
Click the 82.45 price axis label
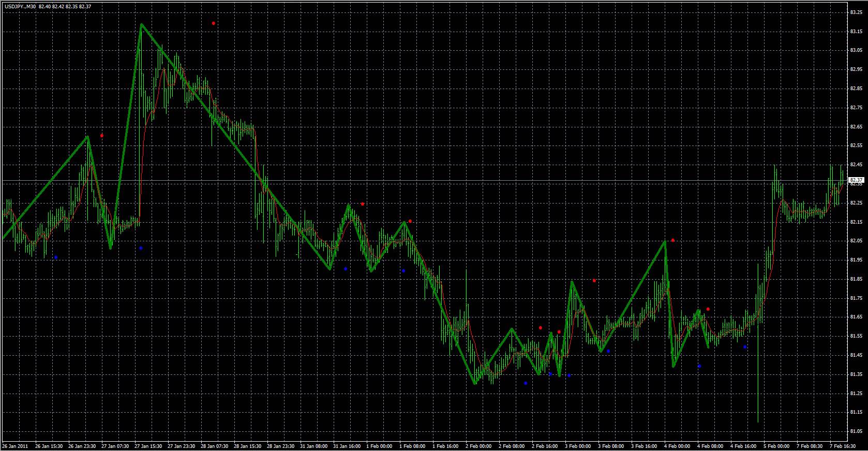[856, 165]
